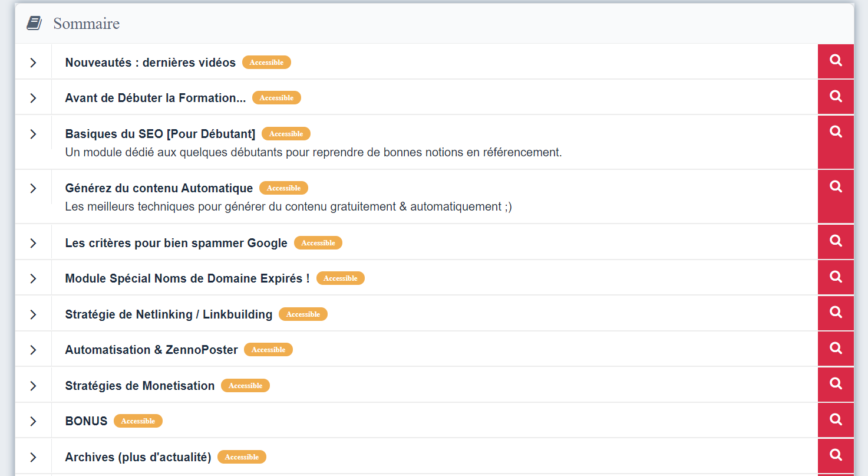The image size is (868, 476).
Task: Click the search icon for Avant de Débuter la Formation
Action: click(x=836, y=97)
